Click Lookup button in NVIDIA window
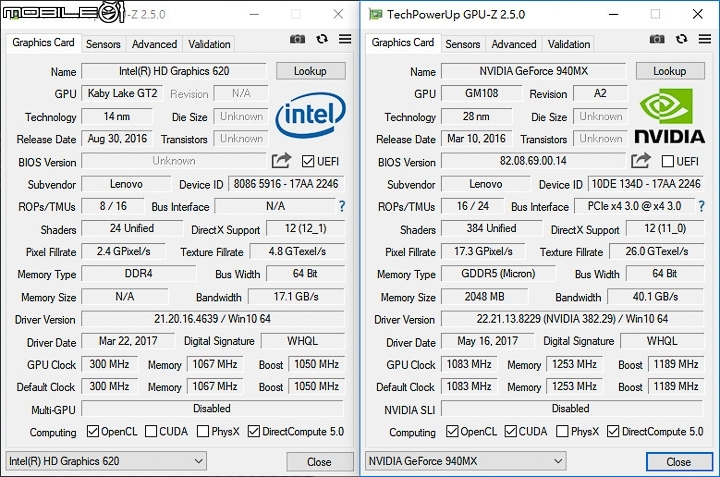This screenshot has height=477, width=720. click(x=670, y=71)
